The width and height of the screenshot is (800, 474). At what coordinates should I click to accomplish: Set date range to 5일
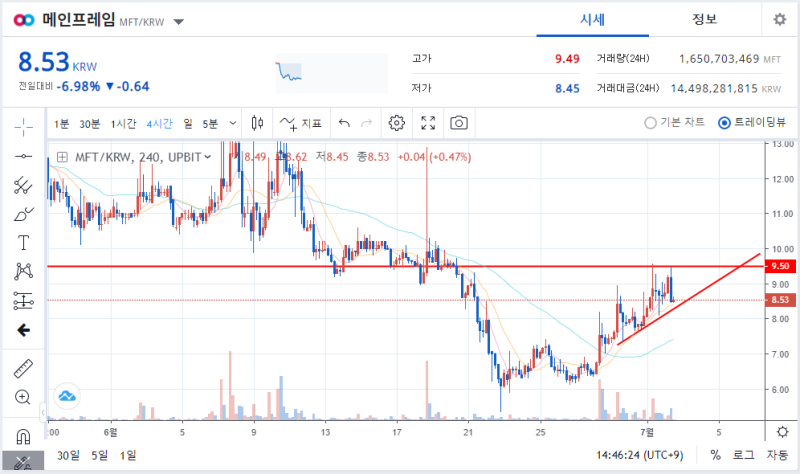pyautogui.click(x=99, y=455)
